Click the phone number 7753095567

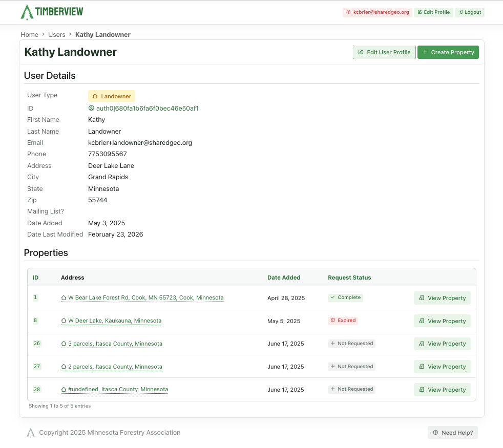(108, 154)
